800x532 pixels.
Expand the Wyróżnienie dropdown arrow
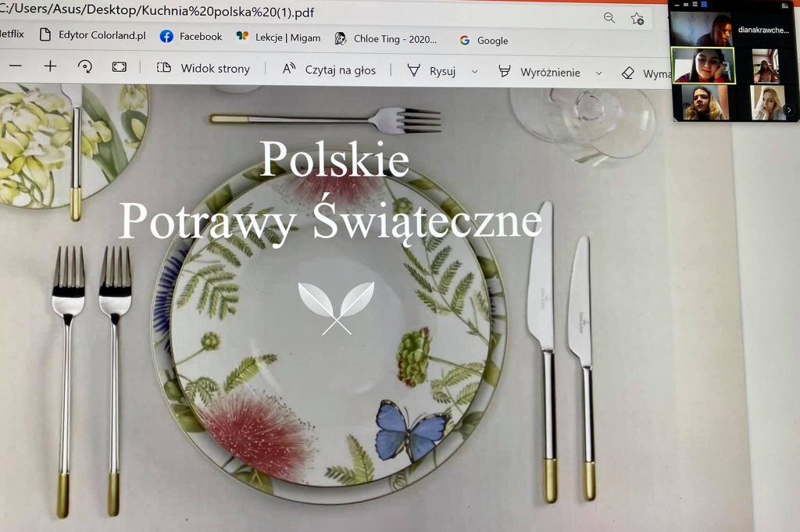pos(599,73)
